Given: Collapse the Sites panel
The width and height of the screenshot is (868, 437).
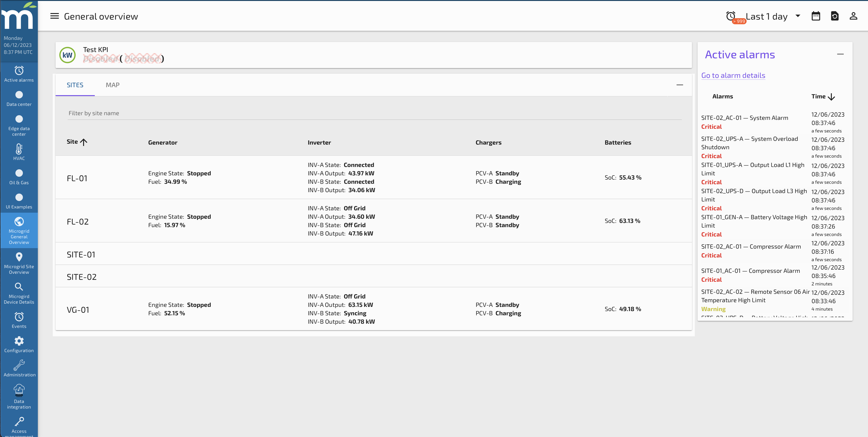Looking at the screenshot, I should 680,85.
